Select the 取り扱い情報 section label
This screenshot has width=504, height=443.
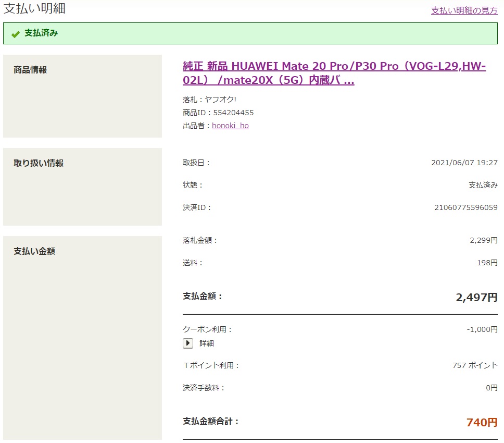tap(39, 163)
